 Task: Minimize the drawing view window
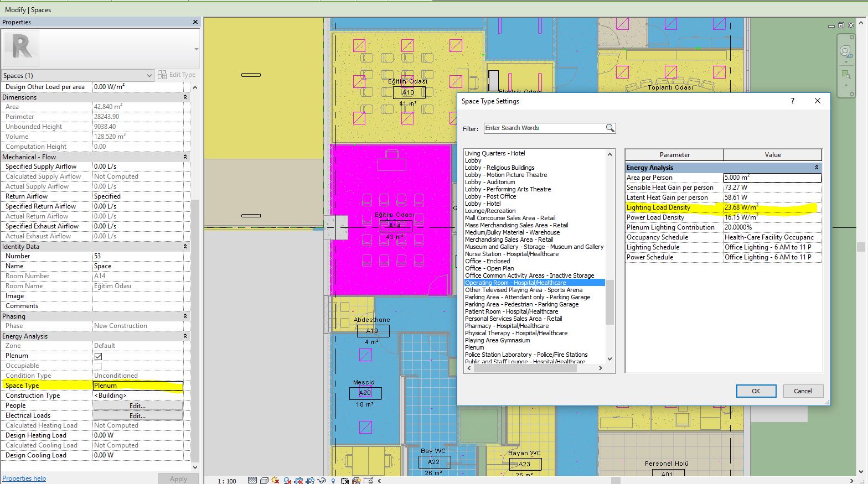833,25
